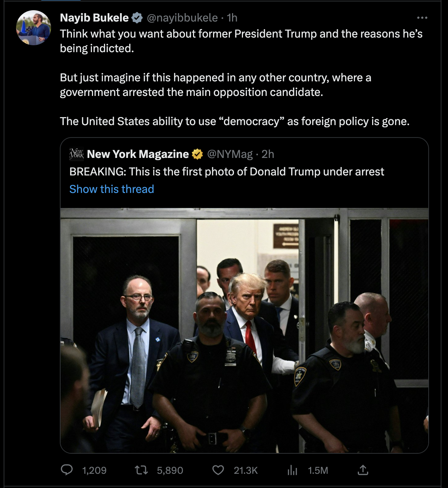Viewport: 448px width, 488px height.
Task: Open the view analytics bar chart icon
Action: tap(292, 470)
